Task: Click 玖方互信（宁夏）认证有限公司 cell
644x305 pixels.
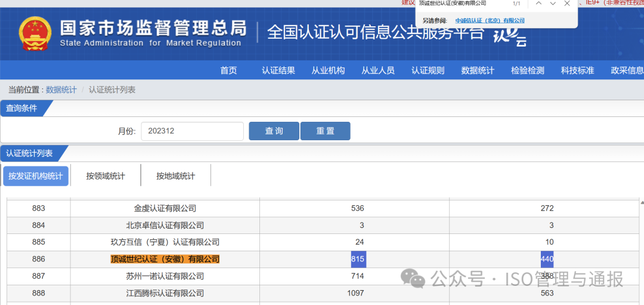Action: click(165, 242)
